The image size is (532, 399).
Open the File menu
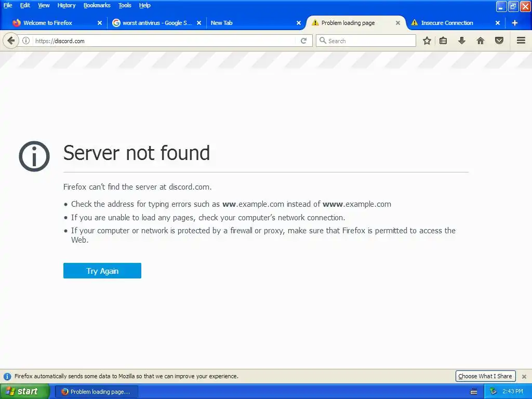(8, 5)
